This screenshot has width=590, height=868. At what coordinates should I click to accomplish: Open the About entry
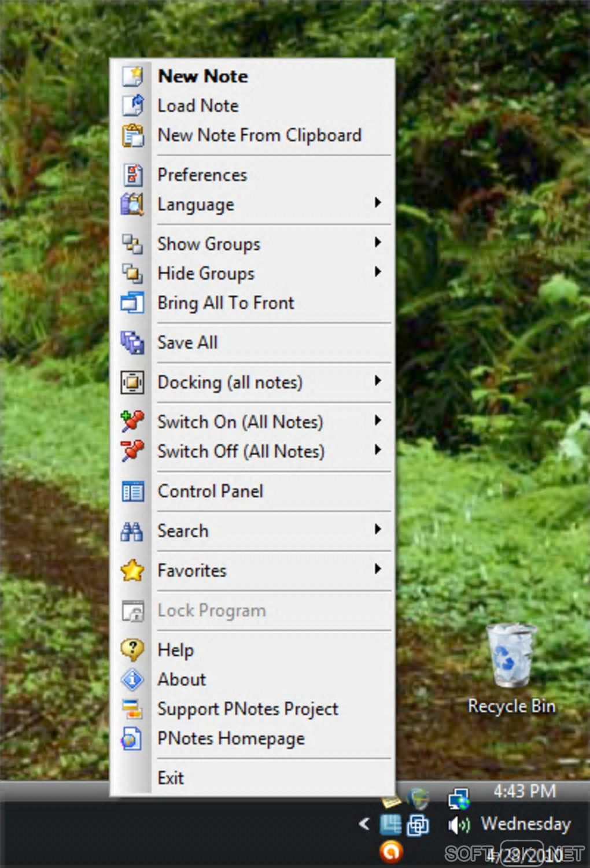[252, 679]
